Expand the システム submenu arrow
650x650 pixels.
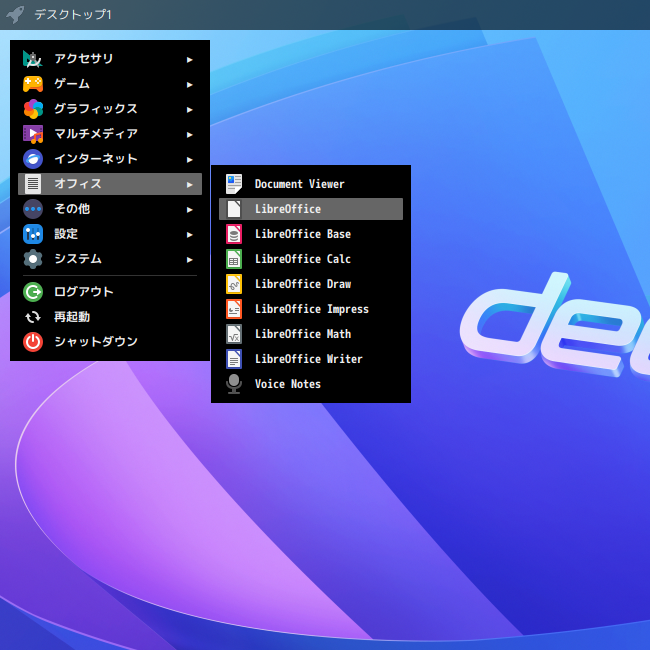189,259
